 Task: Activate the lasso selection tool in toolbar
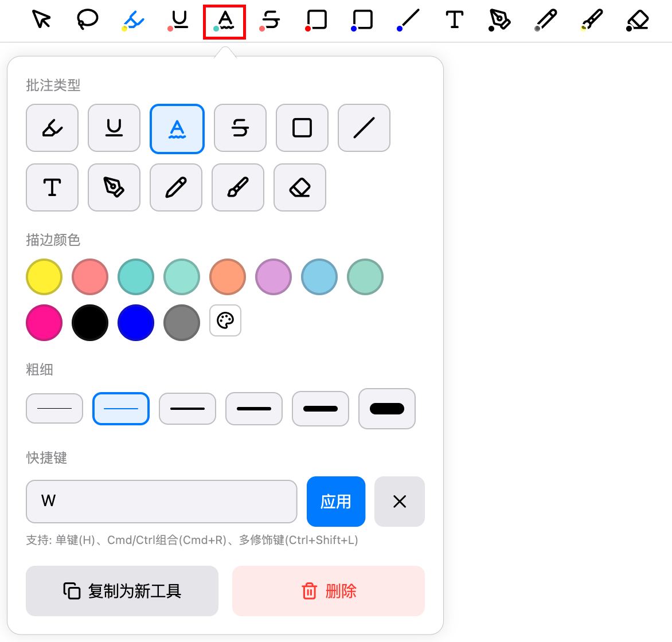[87, 19]
